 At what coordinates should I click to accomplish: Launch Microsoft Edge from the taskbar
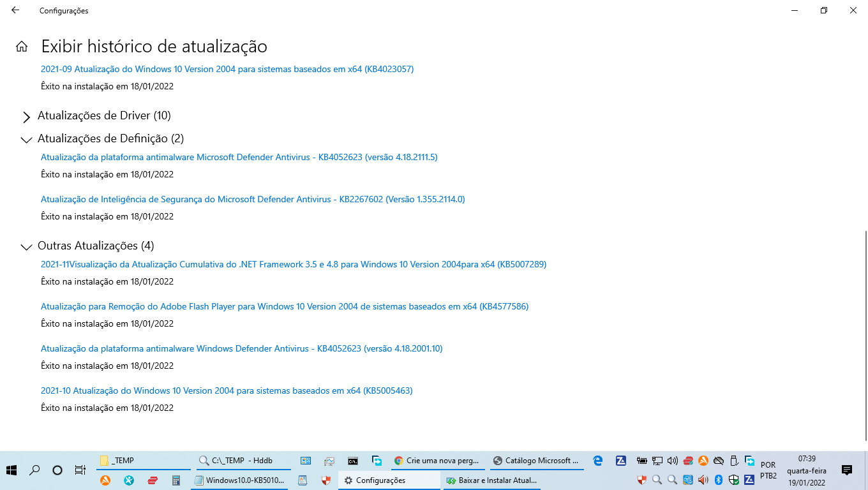coord(597,461)
